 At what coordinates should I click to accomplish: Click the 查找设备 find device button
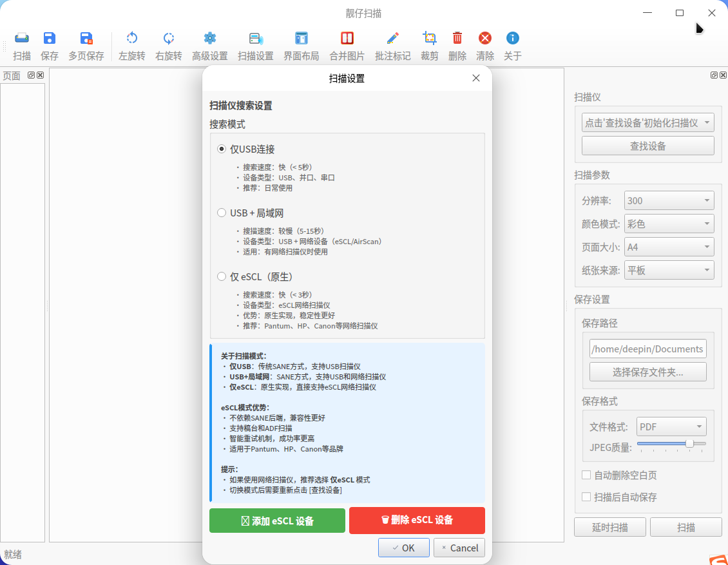pyautogui.click(x=647, y=146)
